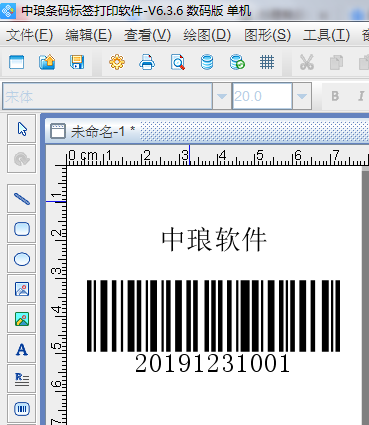
Task: Click the vertical ruler on left
Action: click(56, 295)
